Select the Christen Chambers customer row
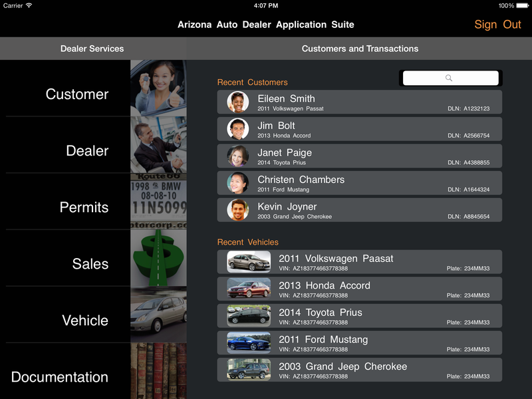Image resolution: width=532 pixels, height=399 pixels. click(359, 183)
